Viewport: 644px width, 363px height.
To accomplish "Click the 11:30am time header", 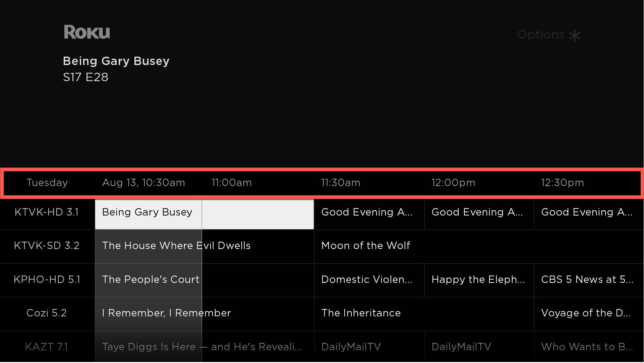I will click(341, 183).
